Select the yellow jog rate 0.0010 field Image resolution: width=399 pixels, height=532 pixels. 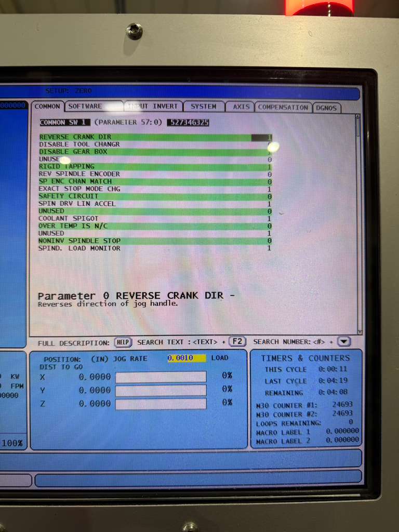[x=186, y=358]
